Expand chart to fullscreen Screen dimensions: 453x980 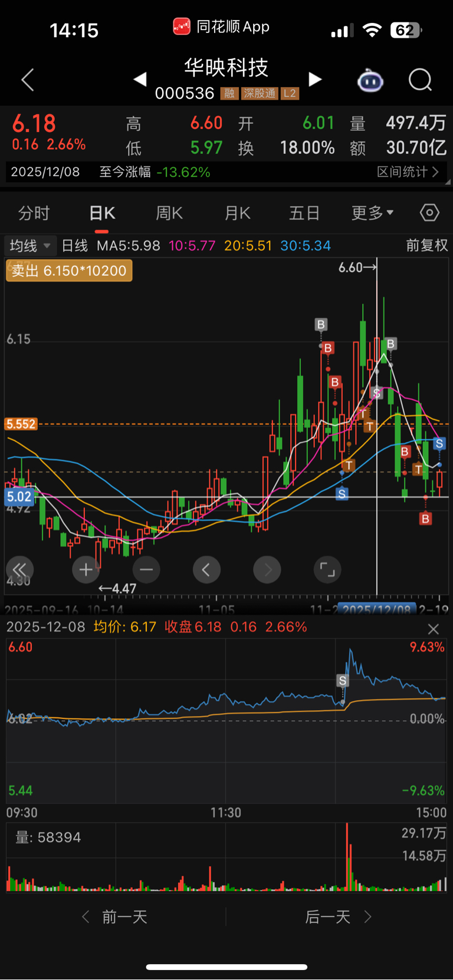pyautogui.click(x=327, y=570)
